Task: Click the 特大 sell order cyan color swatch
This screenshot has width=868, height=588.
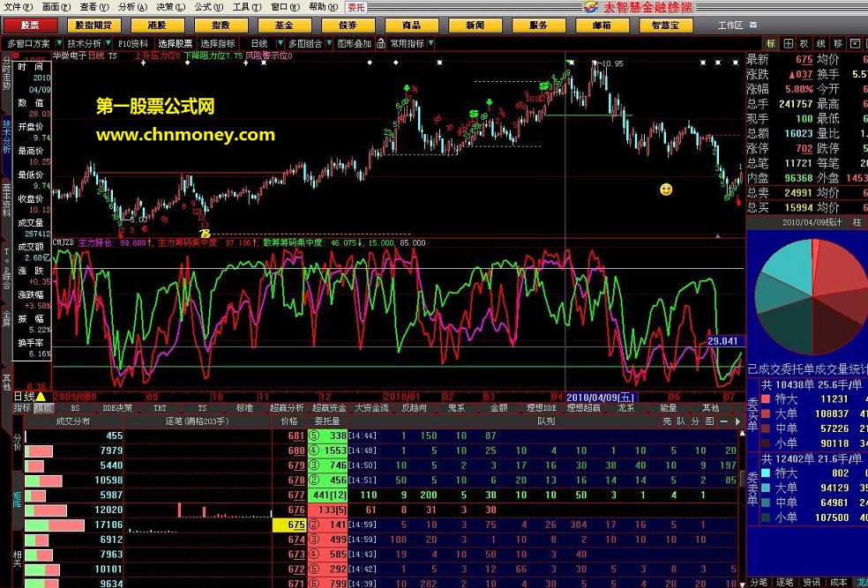Action: coord(766,473)
